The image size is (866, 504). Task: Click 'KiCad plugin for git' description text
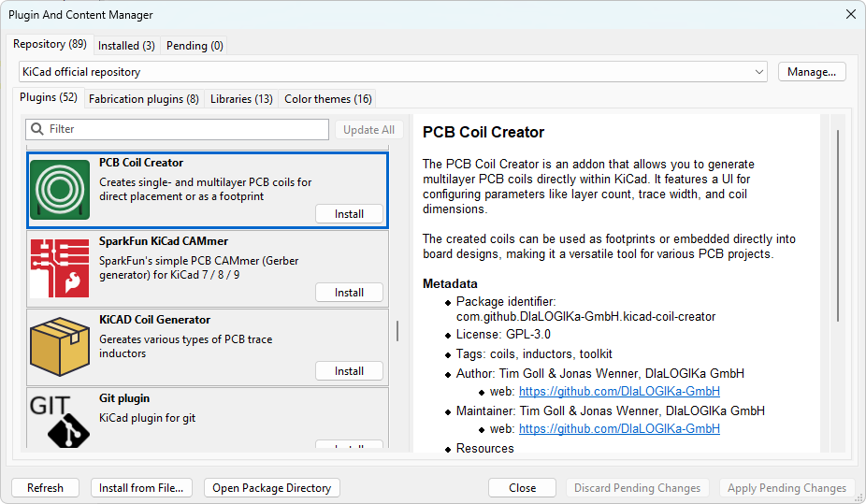pos(147,418)
